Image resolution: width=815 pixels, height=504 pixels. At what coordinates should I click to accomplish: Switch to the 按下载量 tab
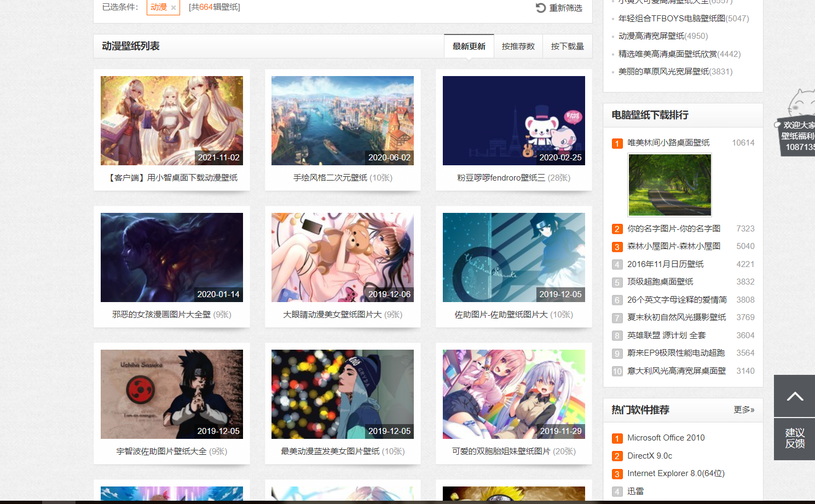click(568, 47)
